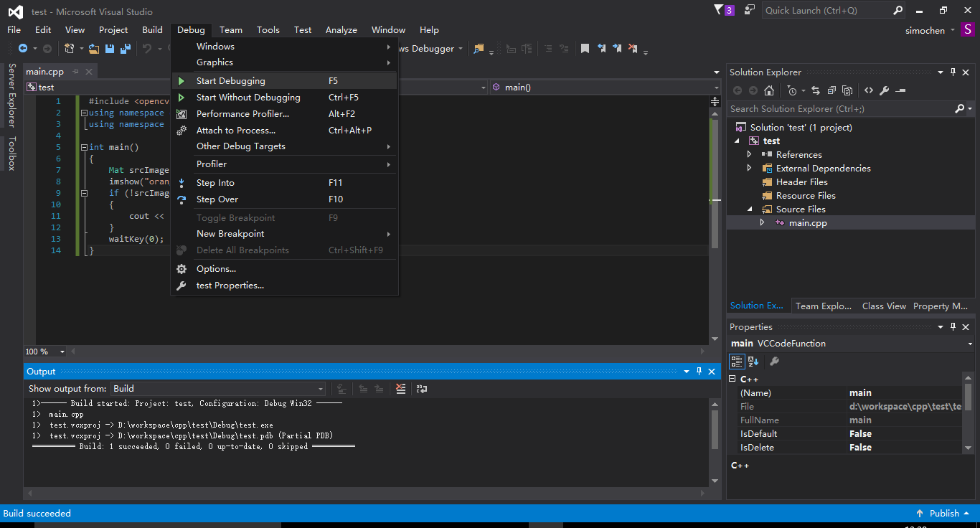Collapse the int main() code fold
980x528 pixels.
(x=84, y=147)
